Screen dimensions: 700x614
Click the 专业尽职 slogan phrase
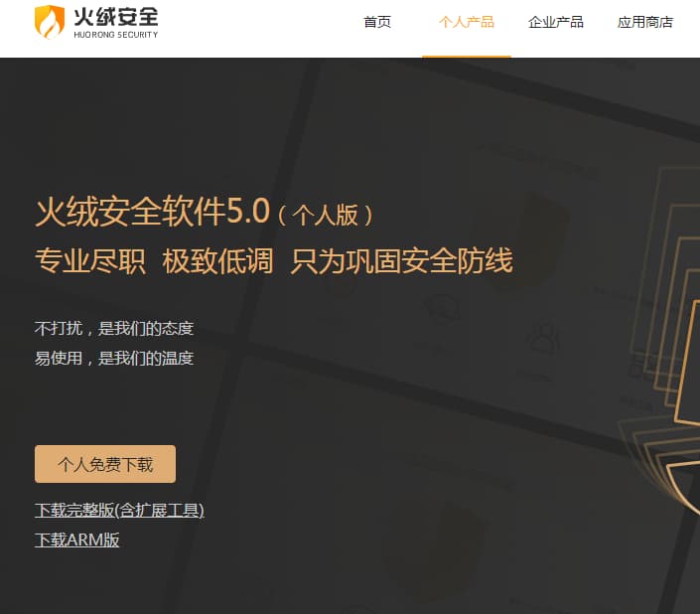pos(90,261)
